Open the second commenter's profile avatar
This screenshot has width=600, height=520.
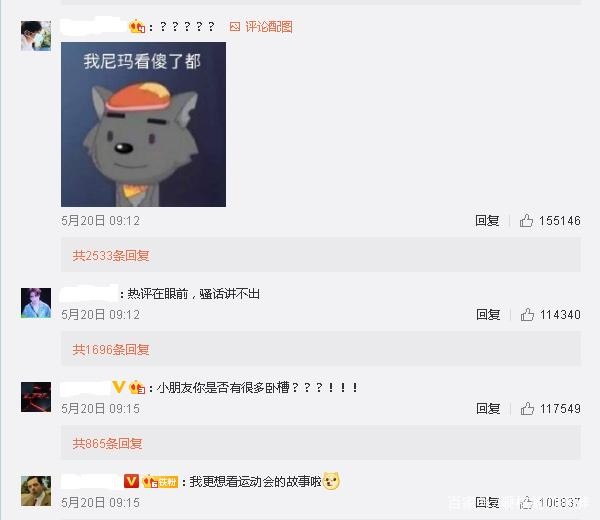tap(36, 303)
